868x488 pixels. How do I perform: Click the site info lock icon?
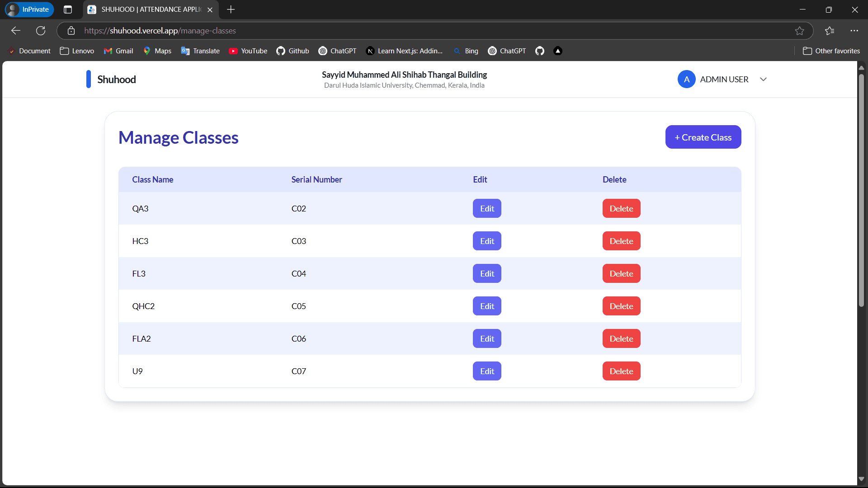71,31
